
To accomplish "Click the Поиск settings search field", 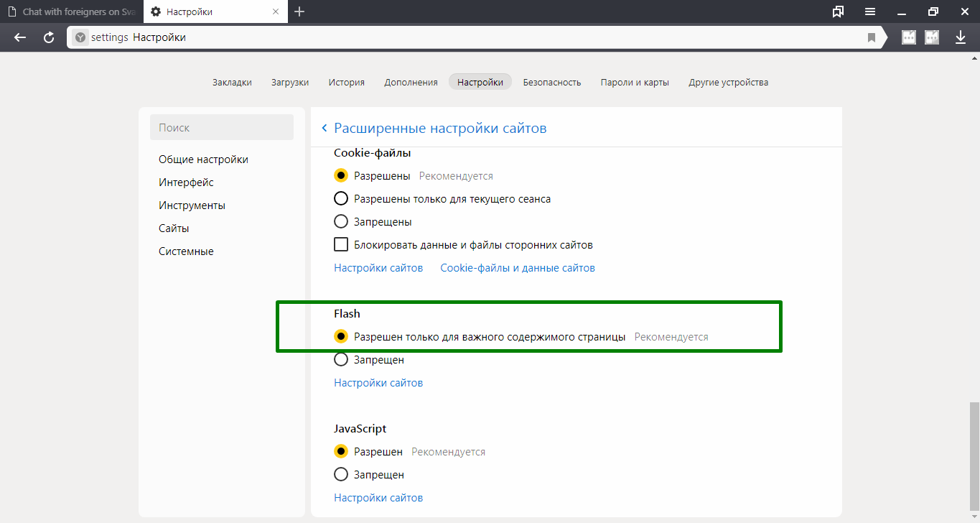I will pyautogui.click(x=222, y=127).
